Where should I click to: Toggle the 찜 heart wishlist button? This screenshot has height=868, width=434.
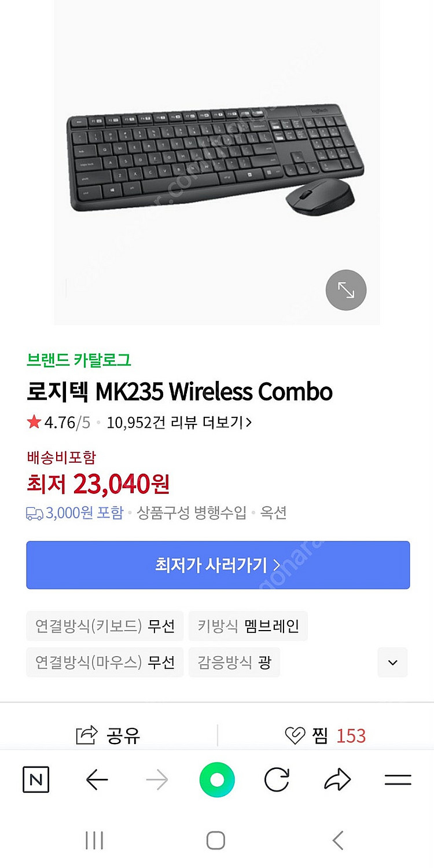(326, 736)
